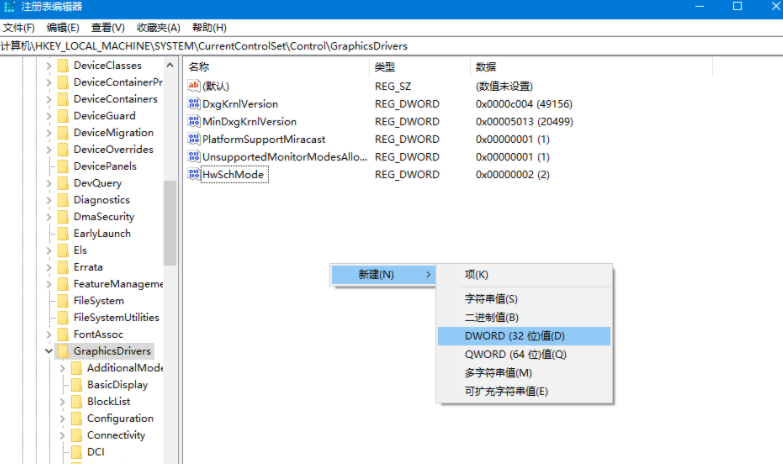Click the data cell 0x0000c004 (49156)
Screen dimensions: 783x464
click(x=524, y=104)
